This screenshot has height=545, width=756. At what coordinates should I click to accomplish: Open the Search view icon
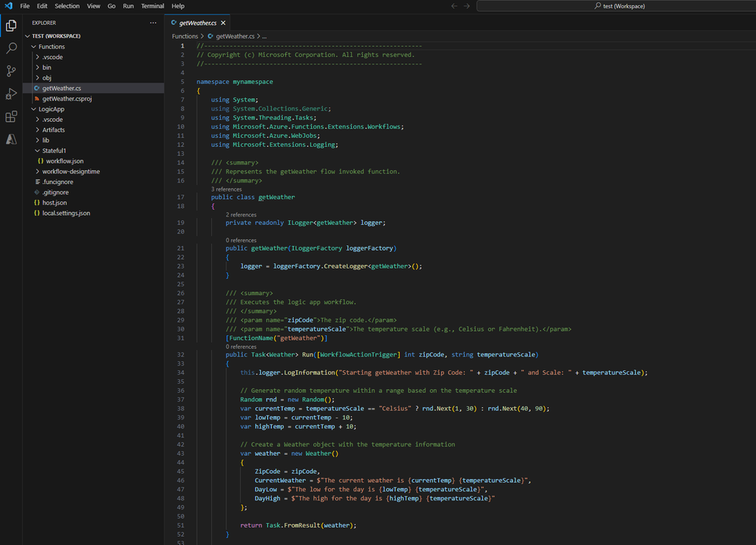[x=11, y=48]
